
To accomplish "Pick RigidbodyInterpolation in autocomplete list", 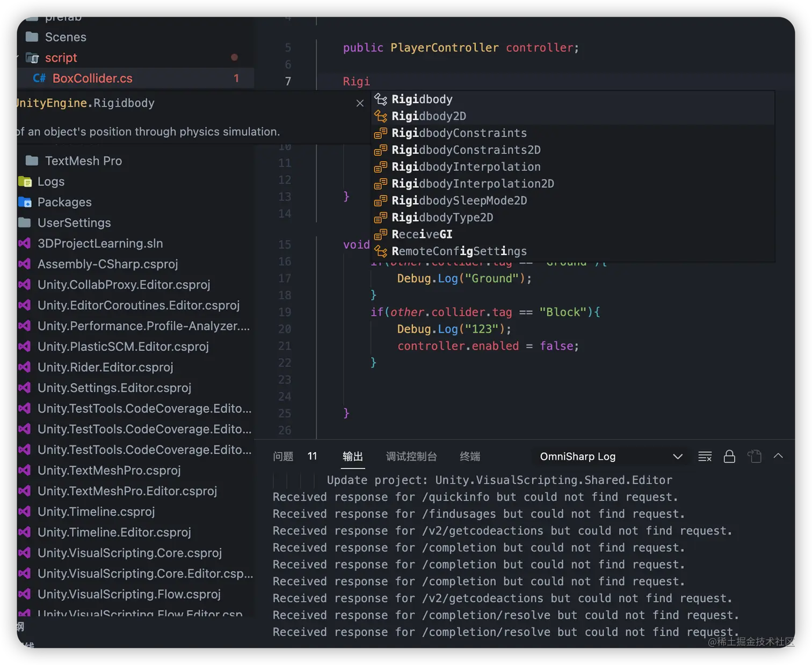I will coord(573,167).
